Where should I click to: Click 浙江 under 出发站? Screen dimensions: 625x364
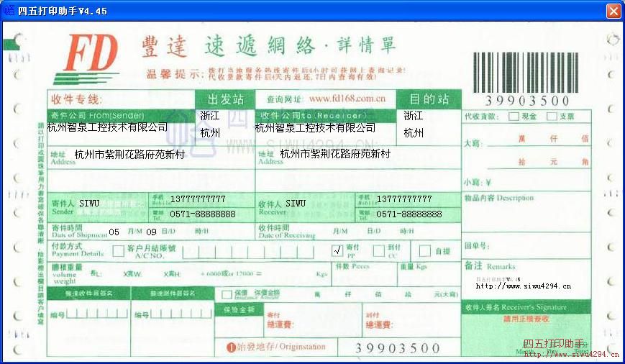tap(210, 116)
